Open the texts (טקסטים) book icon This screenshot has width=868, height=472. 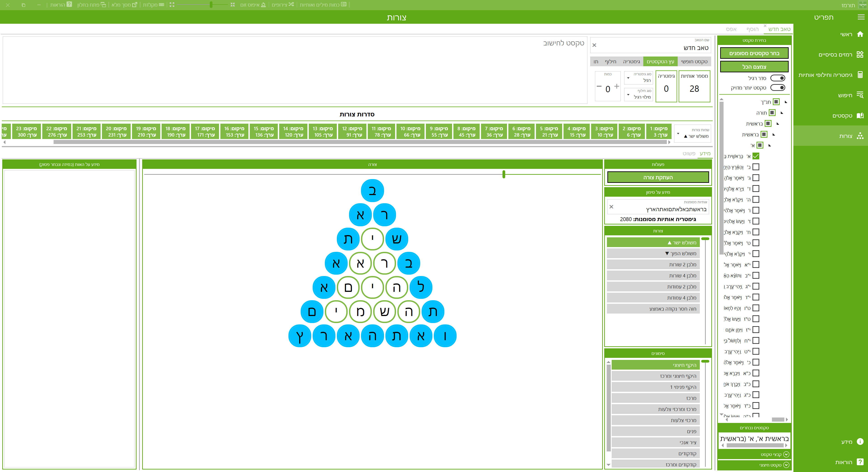860,116
